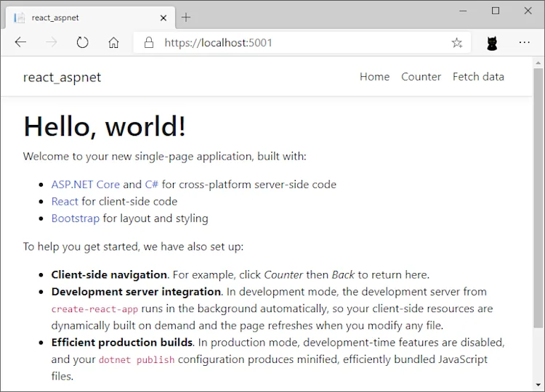Go to the Home navigation link

click(374, 77)
